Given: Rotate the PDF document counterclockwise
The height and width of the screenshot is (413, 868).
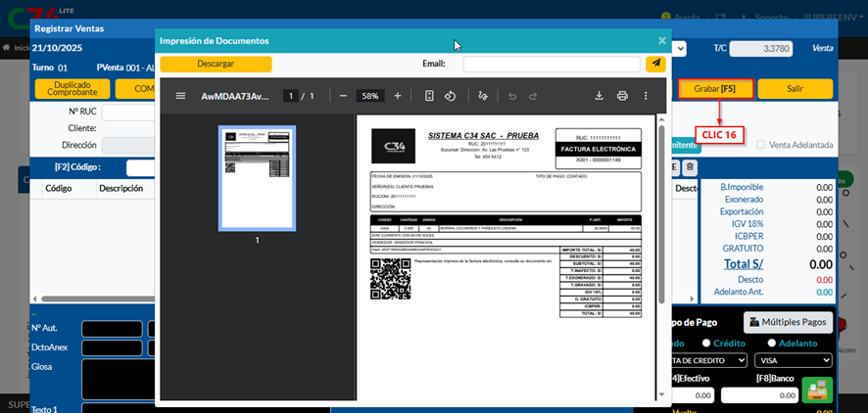Looking at the screenshot, I should [x=451, y=96].
